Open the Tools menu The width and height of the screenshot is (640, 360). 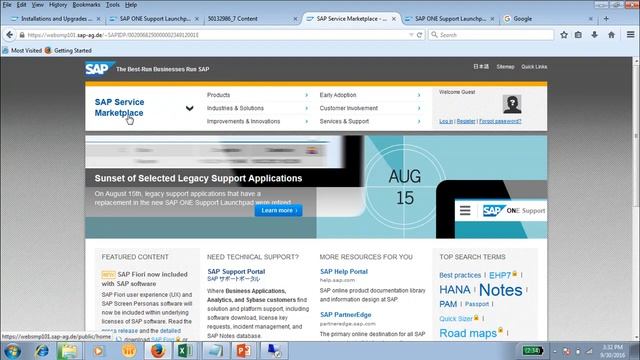click(x=113, y=5)
